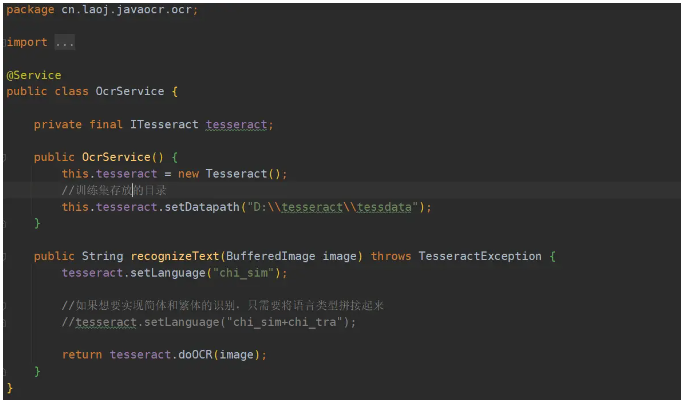Click the "doOCR" method call
681x400 pixels.
195,355
